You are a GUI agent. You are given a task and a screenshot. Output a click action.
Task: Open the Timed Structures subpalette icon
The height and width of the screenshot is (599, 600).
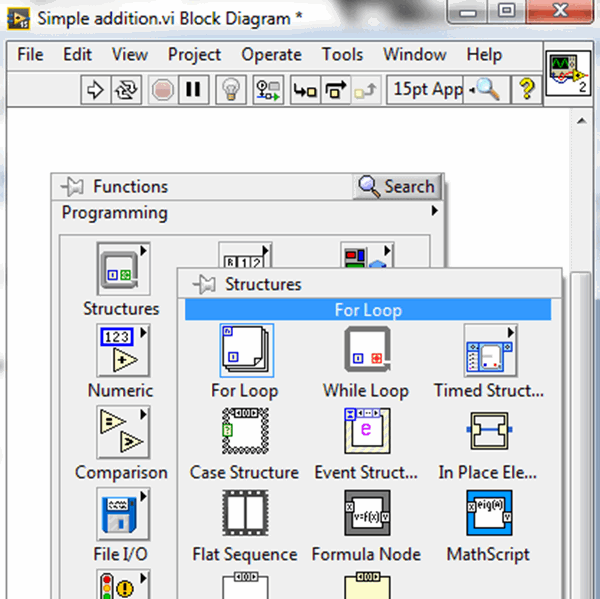coord(490,350)
